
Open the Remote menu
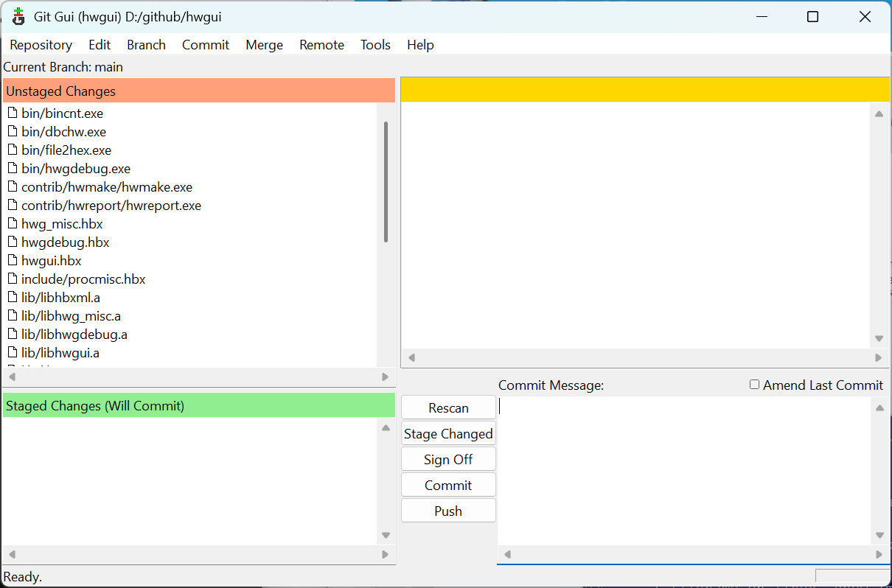pyautogui.click(x=321, y=45)
